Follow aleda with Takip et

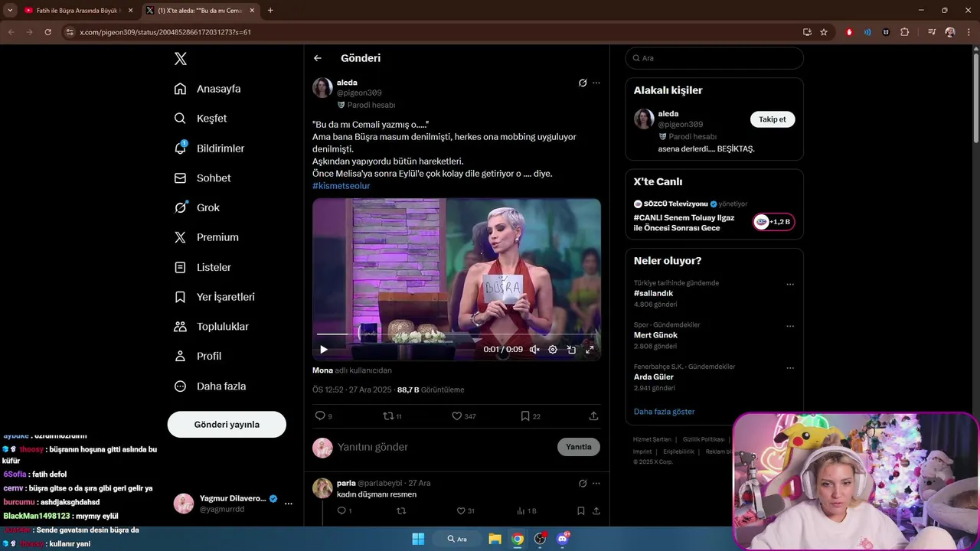click(773, 119)
